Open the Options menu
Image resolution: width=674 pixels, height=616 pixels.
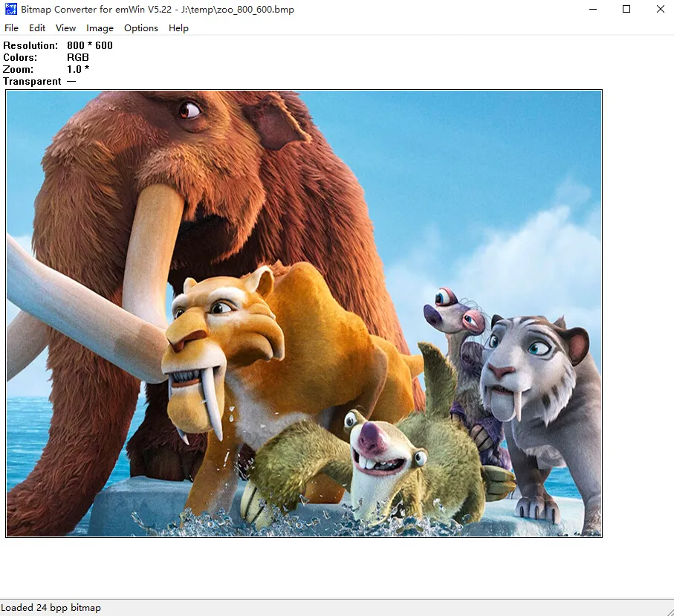pyautogui.click(x=141, y=28)
